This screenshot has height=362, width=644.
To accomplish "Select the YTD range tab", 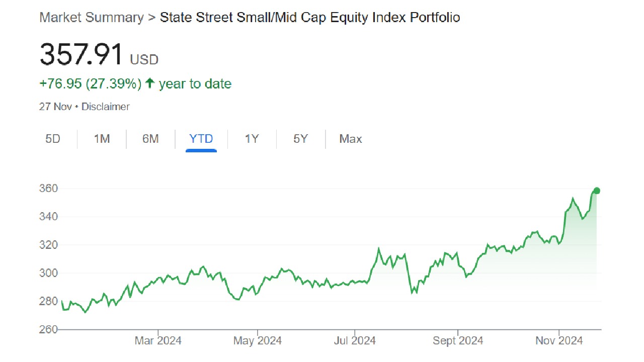I will tap(201, 139).
